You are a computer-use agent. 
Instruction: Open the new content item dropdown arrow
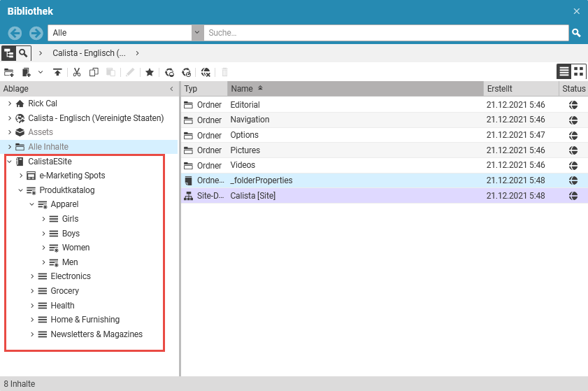(x=40, y=72)
